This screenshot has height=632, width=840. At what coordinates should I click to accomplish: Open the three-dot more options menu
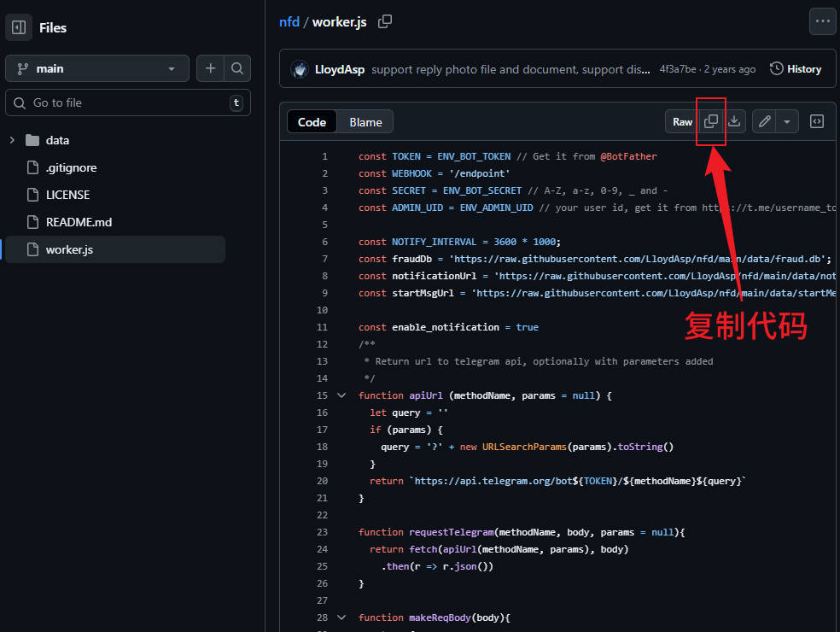(x=822, y=22)
